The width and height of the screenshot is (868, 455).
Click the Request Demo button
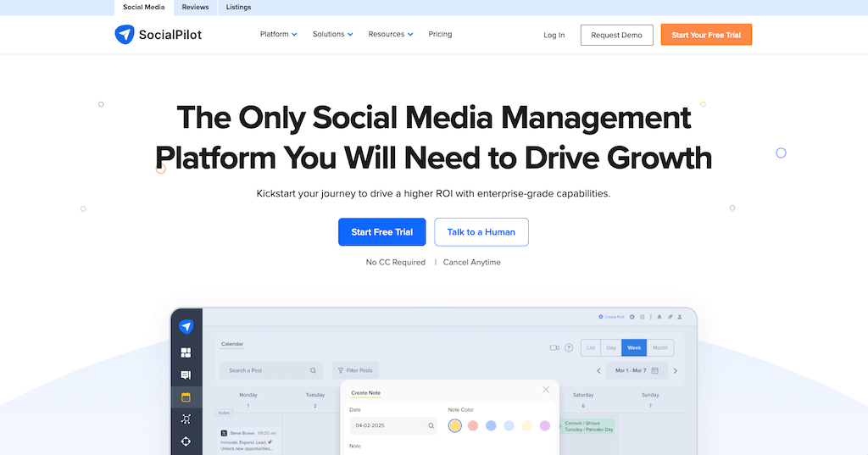(x=617, y=35)
